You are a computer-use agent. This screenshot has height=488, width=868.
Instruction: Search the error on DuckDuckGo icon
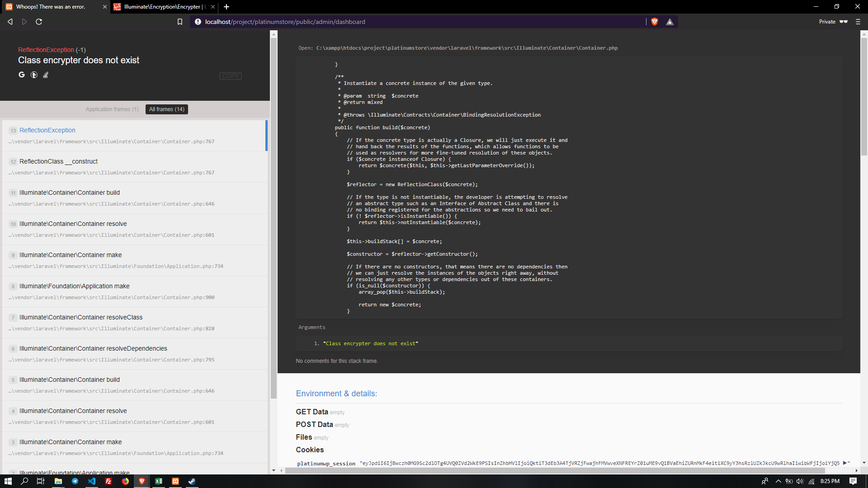pos(34,75)
